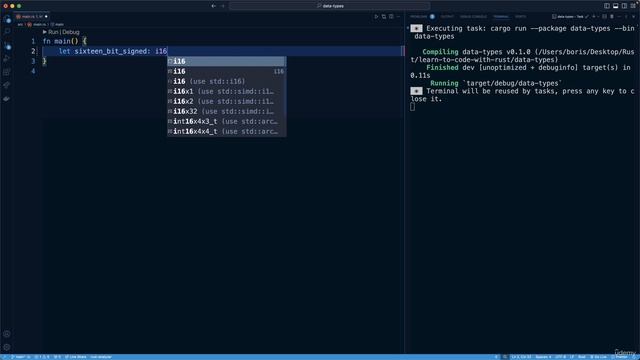Pick the int16x4x4_t suggestion
Screen dimensions: 640x360
click(227, 131)
